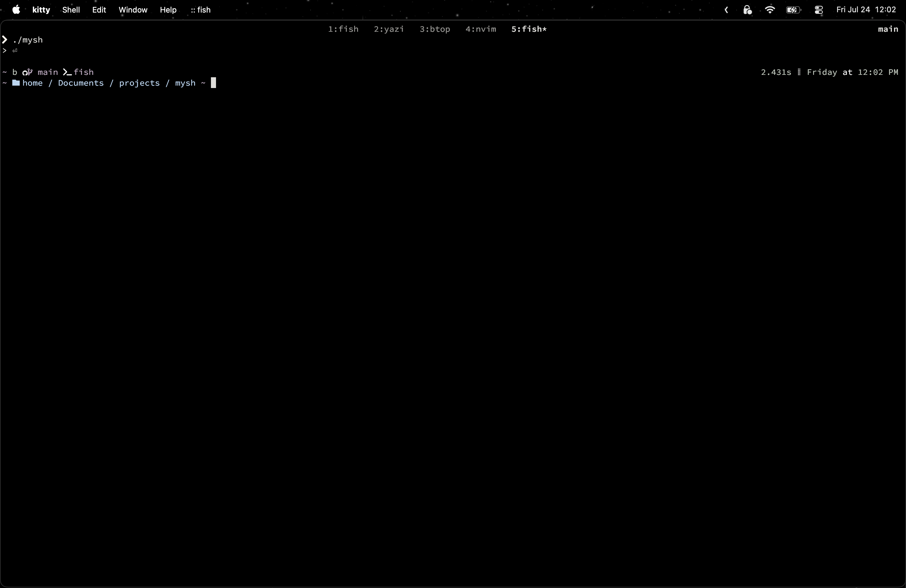Click the 'b' letter in prompt line

click(15, 72)
